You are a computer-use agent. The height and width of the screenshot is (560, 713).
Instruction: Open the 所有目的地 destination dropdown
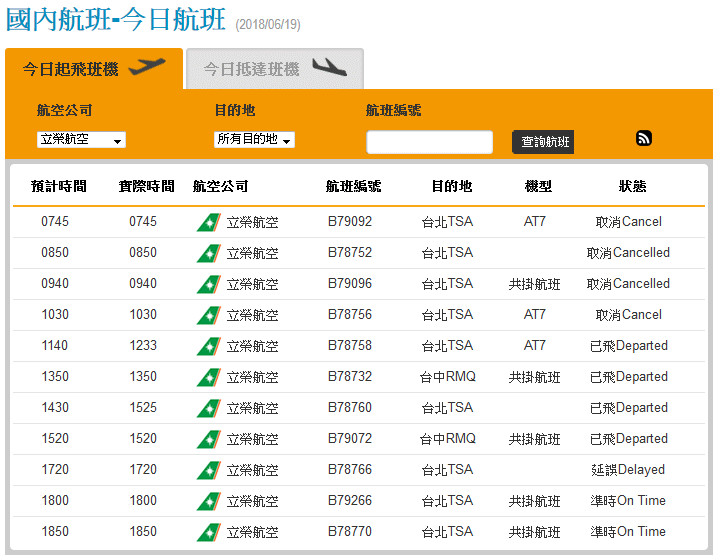[x=254, y=140]
